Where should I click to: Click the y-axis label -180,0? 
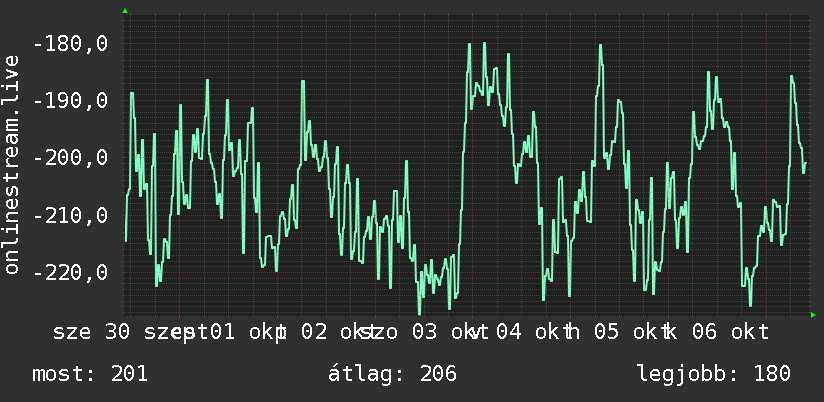(x=70, y=44)
